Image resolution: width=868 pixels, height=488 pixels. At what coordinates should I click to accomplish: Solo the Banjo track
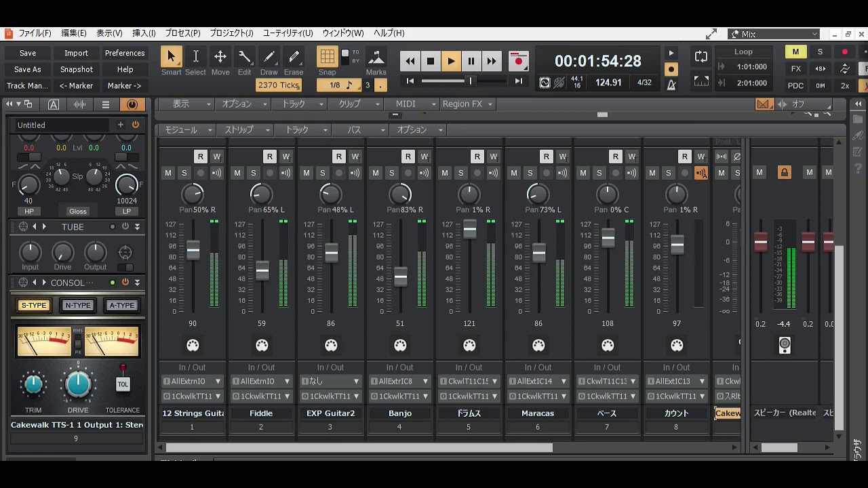coord(391,173)
